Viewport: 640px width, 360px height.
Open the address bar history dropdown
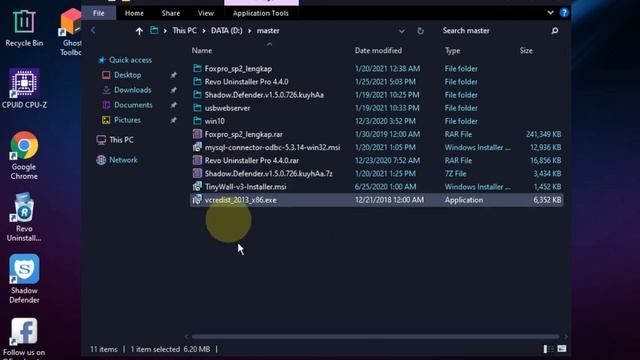coord(402,31)
